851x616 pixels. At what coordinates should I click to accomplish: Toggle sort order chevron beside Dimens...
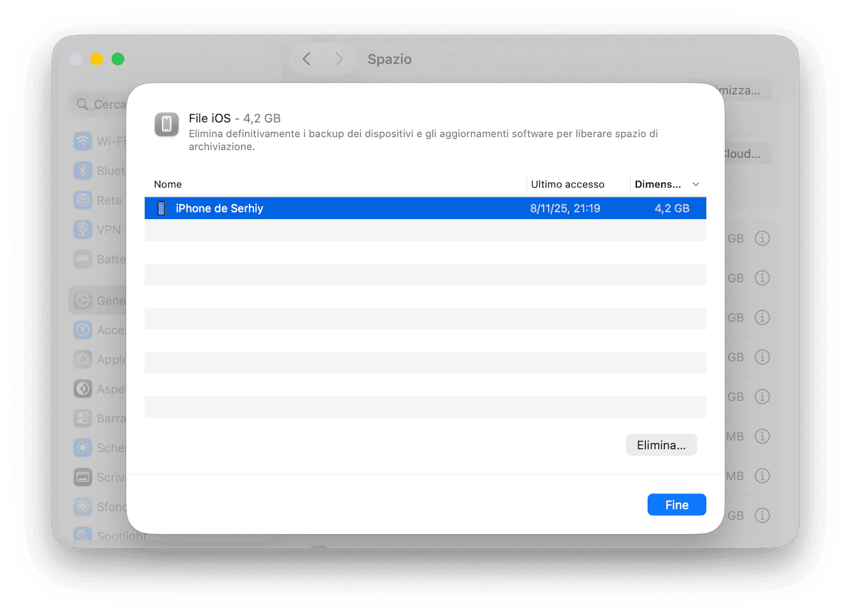point(695,184)
